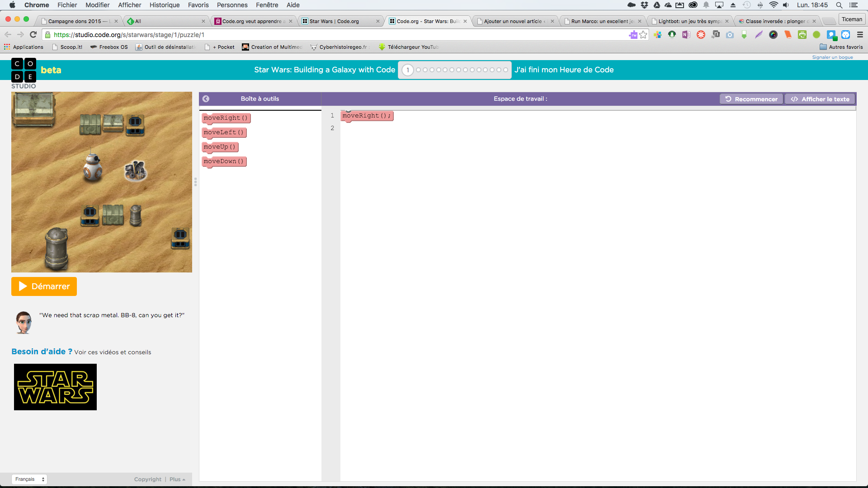Click the green circle extension icon
This screenshot has height=488, width=868.
pos(816,35)
